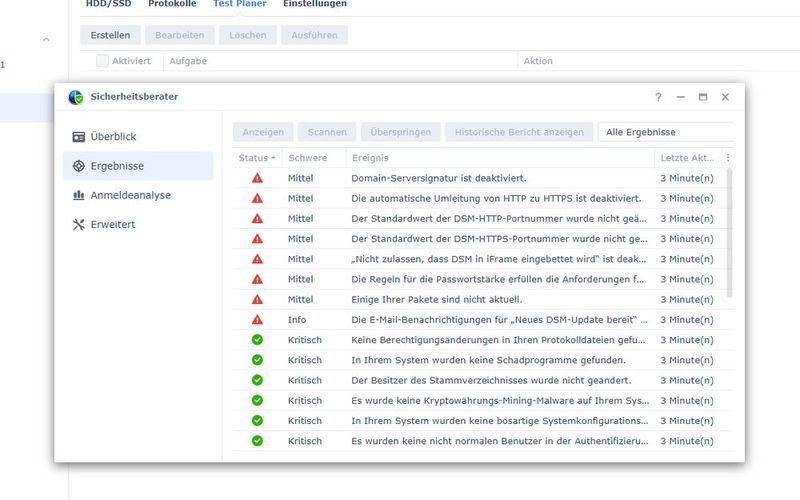Switch to the Test Planer tab
Image resolution: width=800 pixels, height=500 pixels.
[x=240, y=4]
